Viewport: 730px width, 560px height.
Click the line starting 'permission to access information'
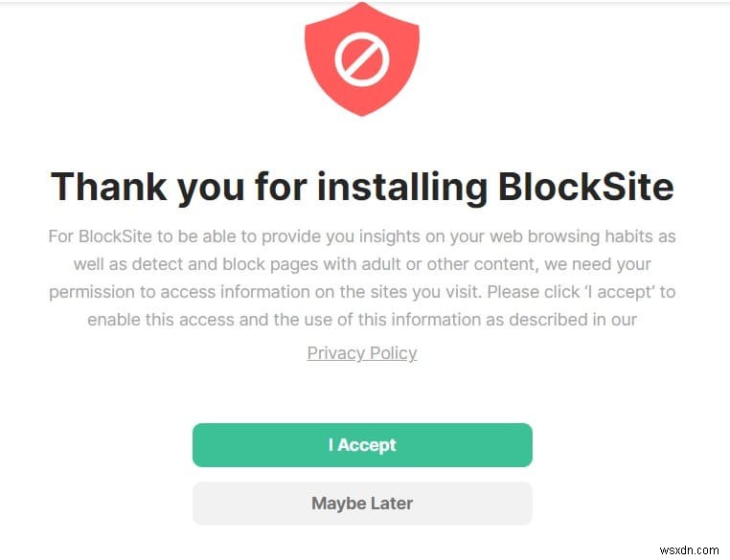[362, 291]
